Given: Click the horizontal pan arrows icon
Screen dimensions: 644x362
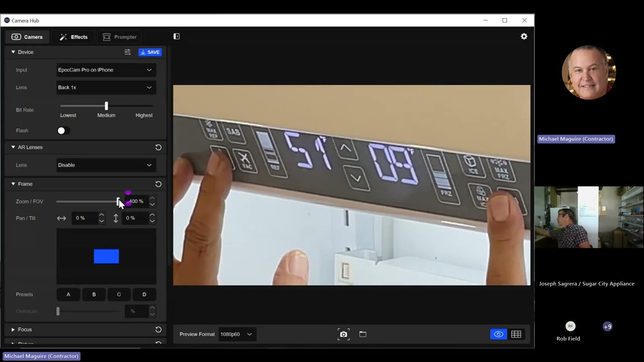Looking at the screenshot, I should [61, 218].
